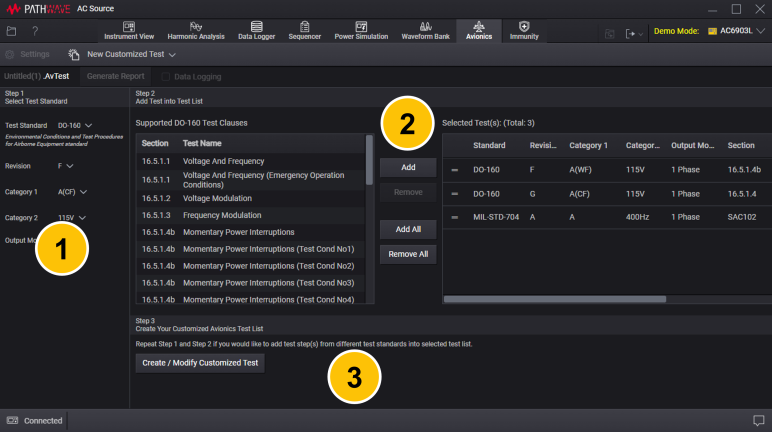Open the help question mark icon
The width and height of the screenshot is (772, 432).
pyautogui.click(x=35, y=31)
